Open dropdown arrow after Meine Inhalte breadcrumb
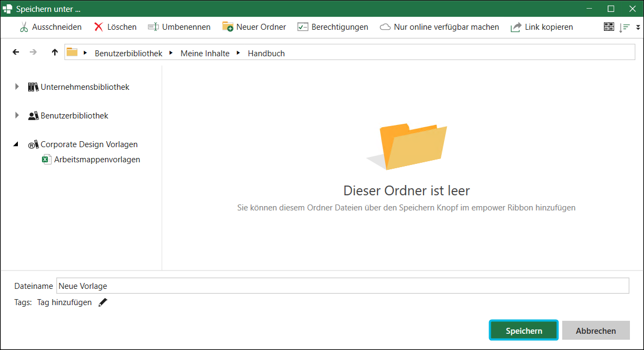Image resolution: width=644 pixels, height=350 pixels. pyautogui.click(x=238, y=53)
